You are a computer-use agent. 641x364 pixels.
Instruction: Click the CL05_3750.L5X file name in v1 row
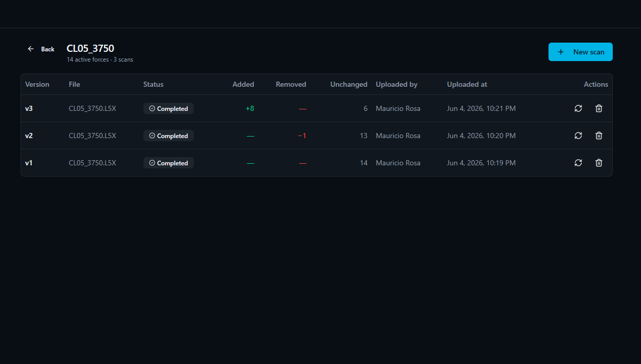click(93, 163)
